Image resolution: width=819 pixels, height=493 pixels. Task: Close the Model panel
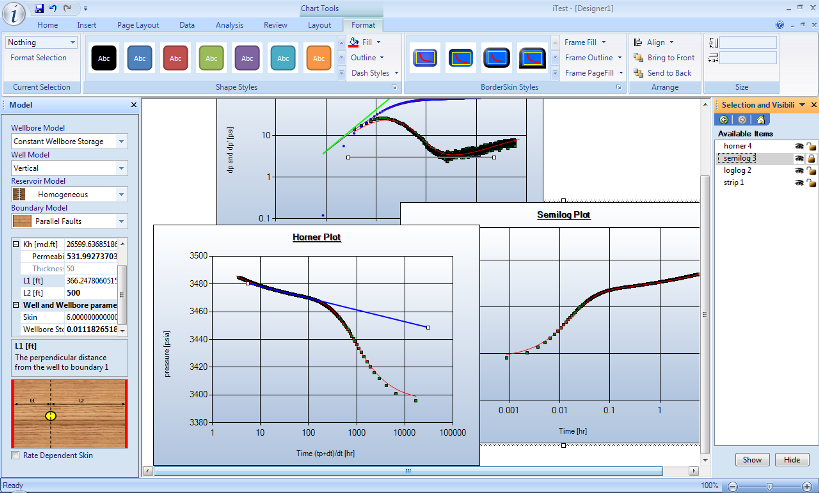point(133,105)
